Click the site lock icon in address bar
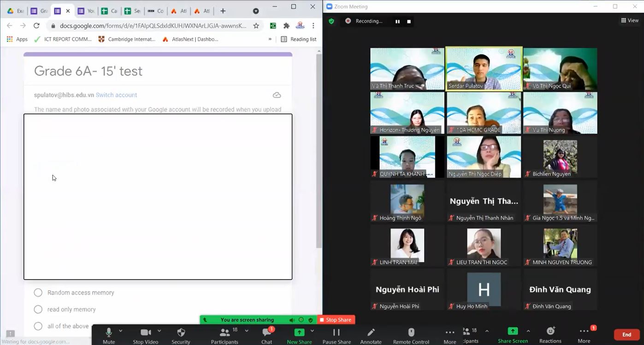The height and width of the screenshot is (345, 644). 53,26
